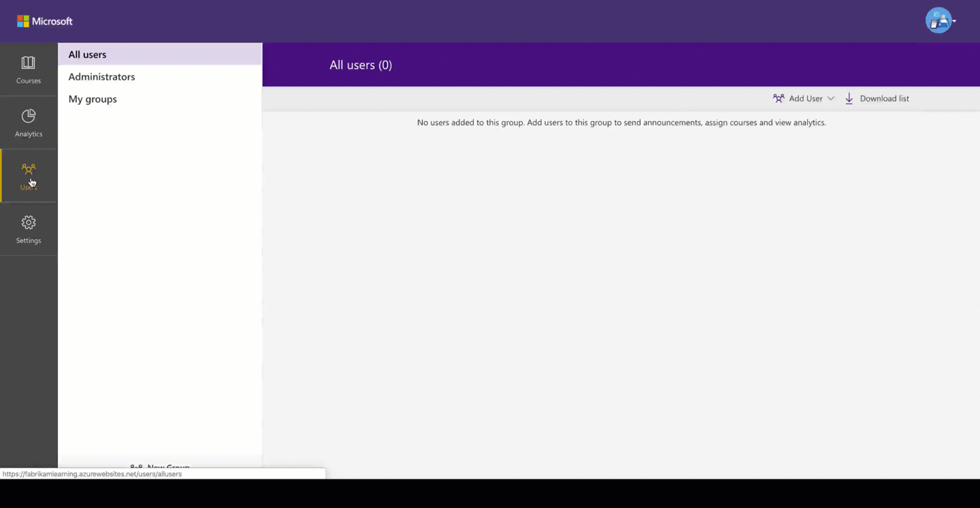This screenshot has height=508, width=980.
Task: Click the highlighted Users sidebar icon
Action: point(28,169)
